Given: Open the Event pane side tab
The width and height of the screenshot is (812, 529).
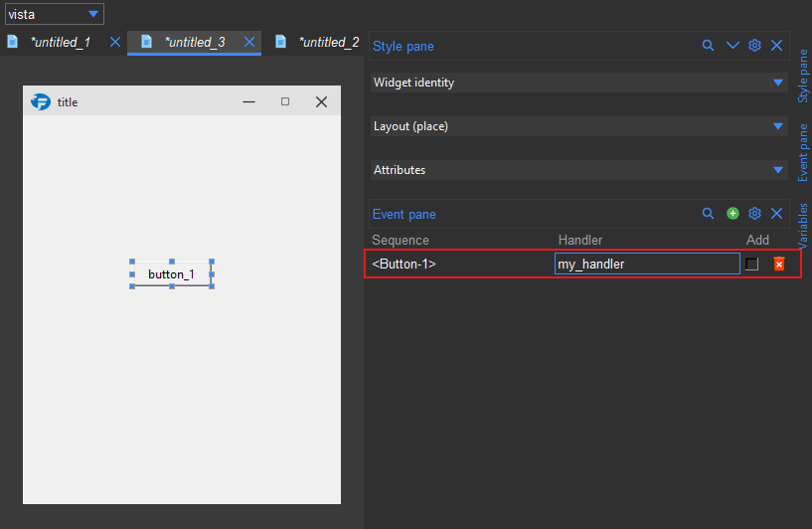Looking at the screenshot, I should click(x=803, y=152).
